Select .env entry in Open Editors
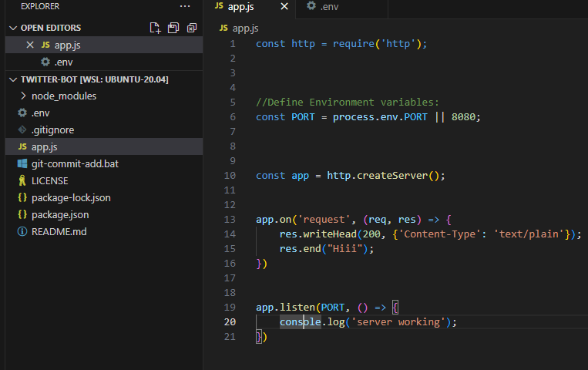The height and width of the screenshot is (370, 588). [x=104, y=62]
